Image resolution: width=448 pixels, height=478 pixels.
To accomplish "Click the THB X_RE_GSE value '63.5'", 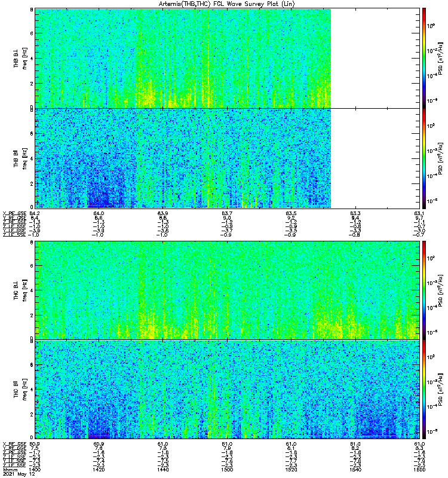I will click(x=291, y=213).
